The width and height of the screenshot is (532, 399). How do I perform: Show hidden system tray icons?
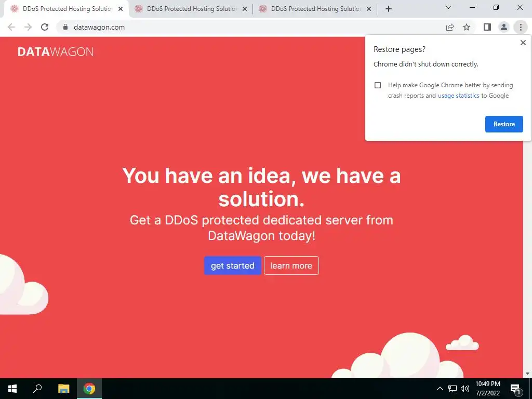coord(440,389)
